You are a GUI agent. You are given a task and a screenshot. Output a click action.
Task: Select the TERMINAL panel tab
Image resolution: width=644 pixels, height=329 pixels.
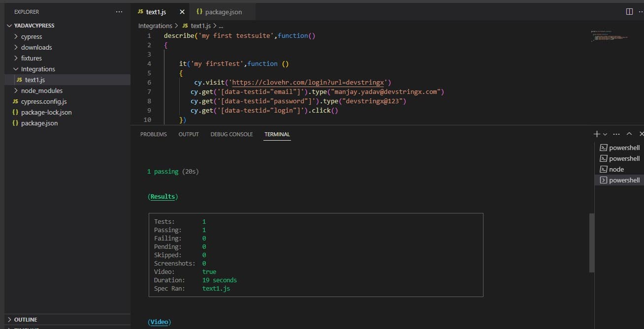click(277, 134)
